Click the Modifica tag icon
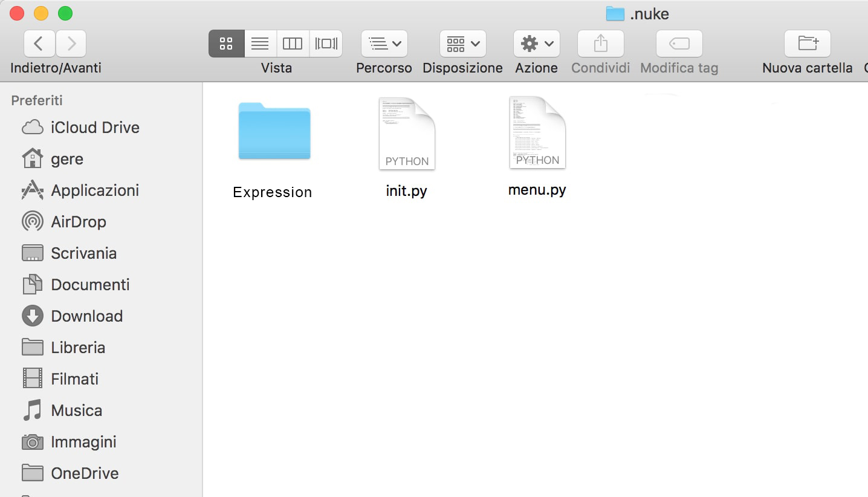The width and height of the screenshot is (868, 497). (x=678, y=43)
